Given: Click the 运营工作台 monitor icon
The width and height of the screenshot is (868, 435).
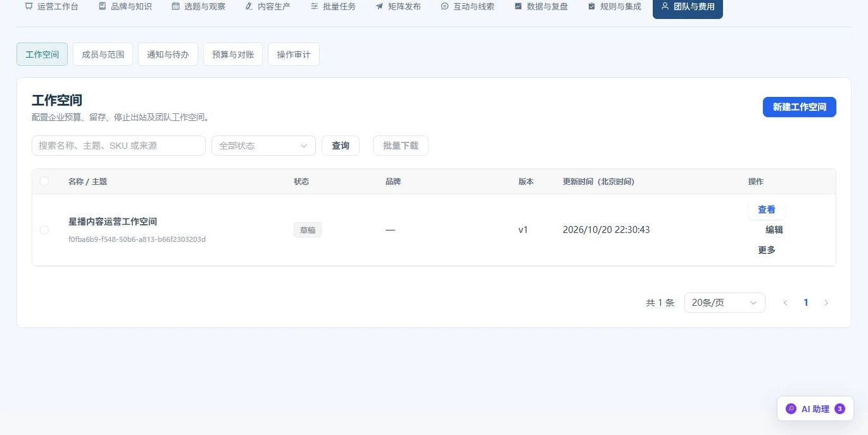Looking at the screenshot, I should 28,6.
